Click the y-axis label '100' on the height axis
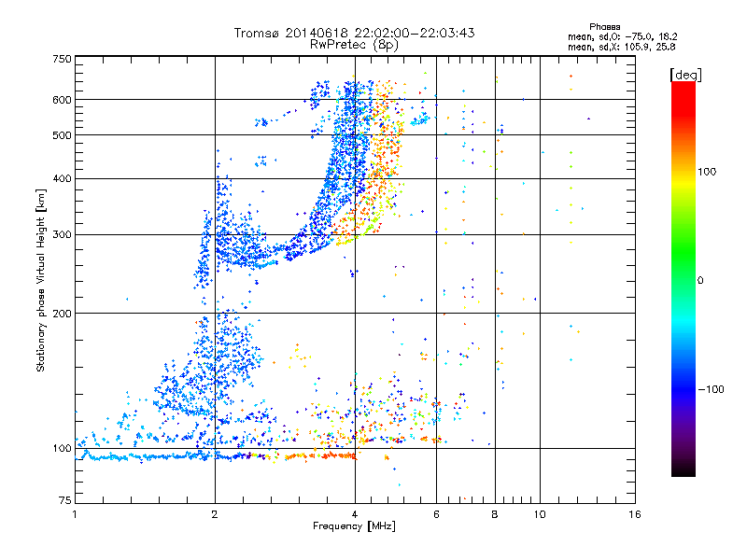This screenshot has height=560, width=747. click(x=62, y=449)
